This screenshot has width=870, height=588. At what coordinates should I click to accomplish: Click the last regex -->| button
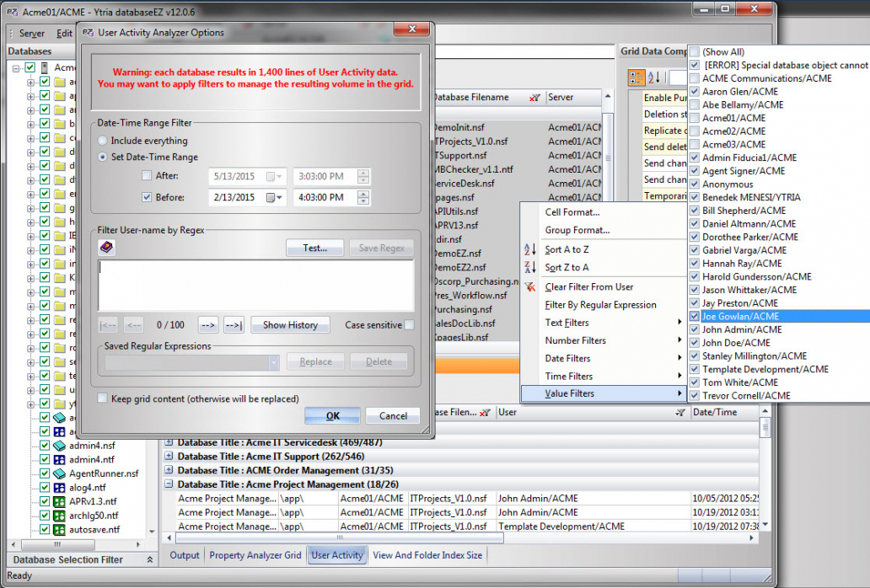234,325
